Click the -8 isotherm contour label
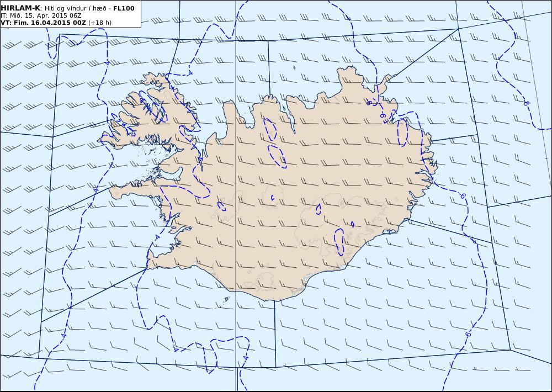The image size is (552, 392). (527, 103)
